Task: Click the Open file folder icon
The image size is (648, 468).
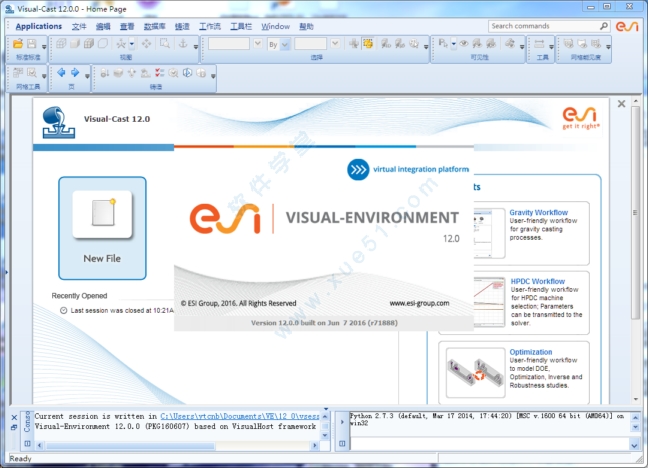Action: (18, 43)
